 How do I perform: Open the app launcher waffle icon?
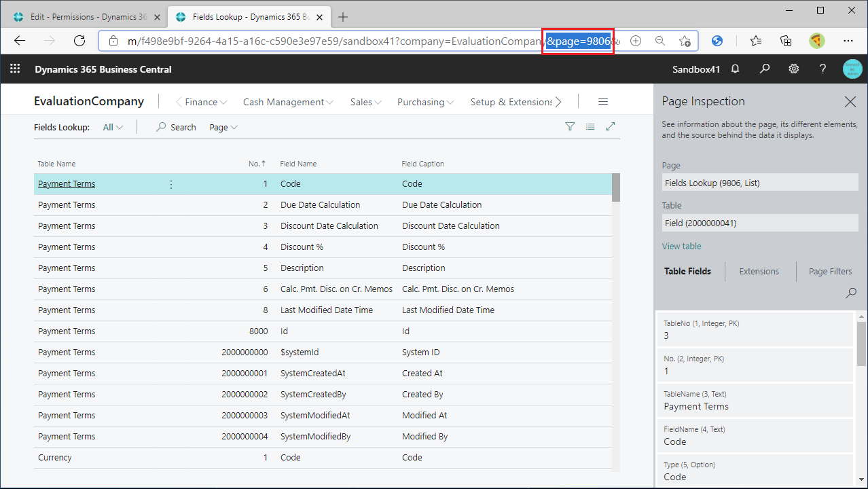(x=15, y=69)
